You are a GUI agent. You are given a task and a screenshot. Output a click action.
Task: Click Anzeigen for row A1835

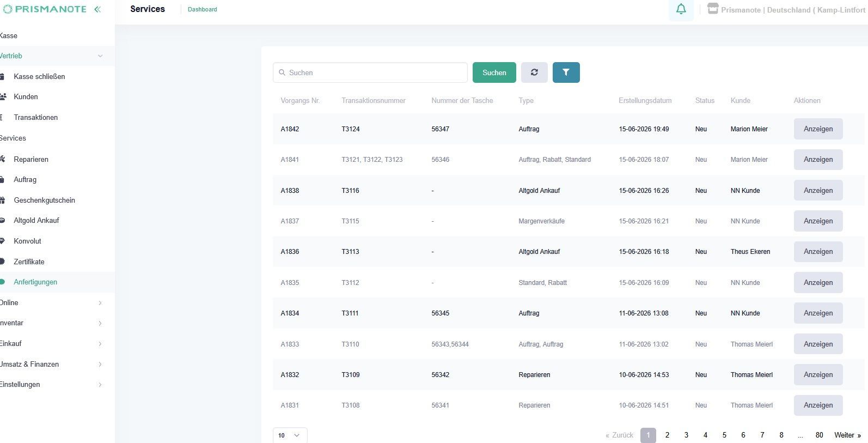(818, 283)
